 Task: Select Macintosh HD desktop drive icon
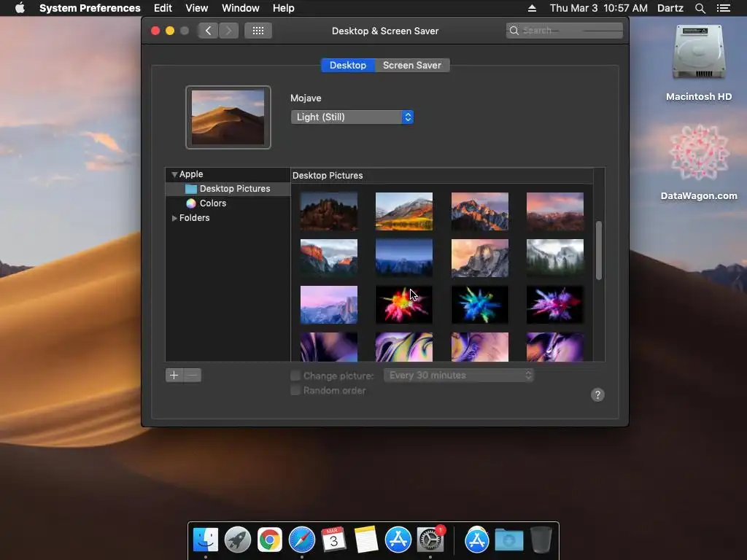tap(699, 52)
